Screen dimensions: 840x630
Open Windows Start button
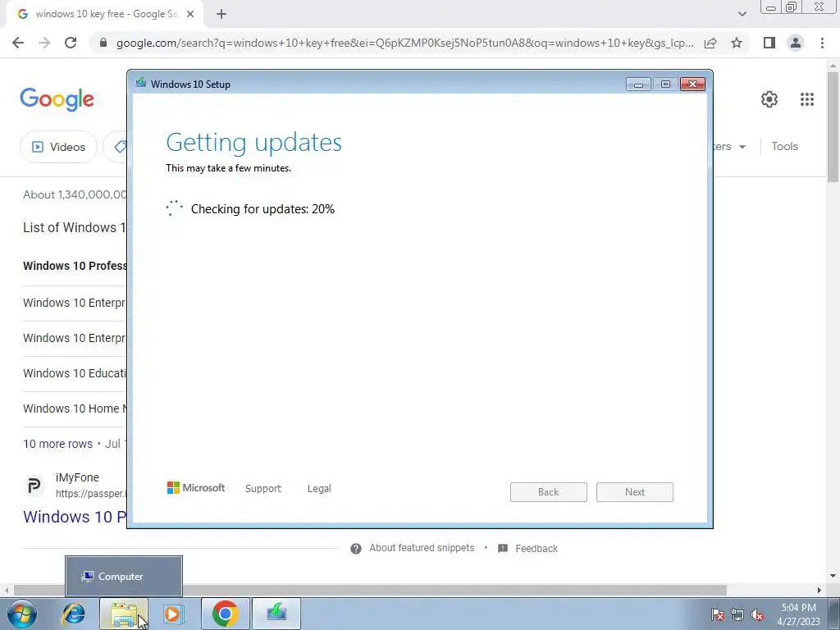pos(22,614)
